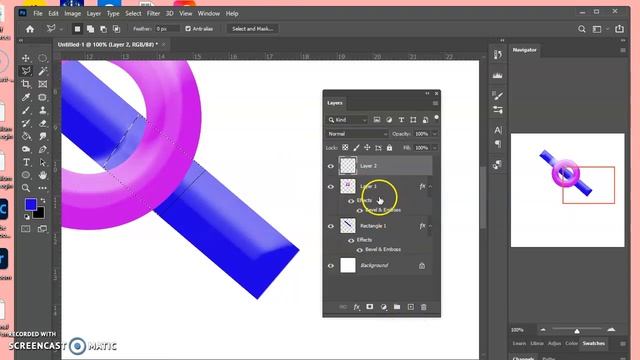This screenshot has width=640, height=360.
Task: Open the Filter menu
Action: (153, 13)
